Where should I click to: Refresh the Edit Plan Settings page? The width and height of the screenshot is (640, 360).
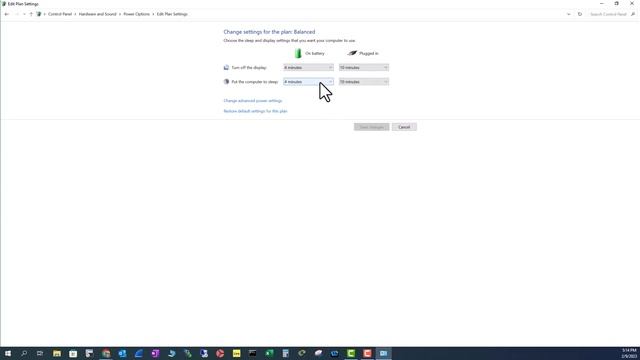[580, 14]
